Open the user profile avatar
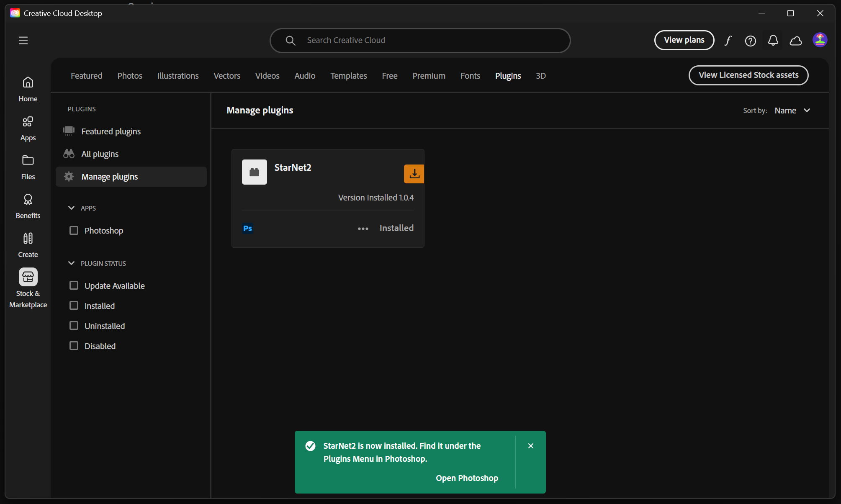841x504 pixels. point(820,40)
